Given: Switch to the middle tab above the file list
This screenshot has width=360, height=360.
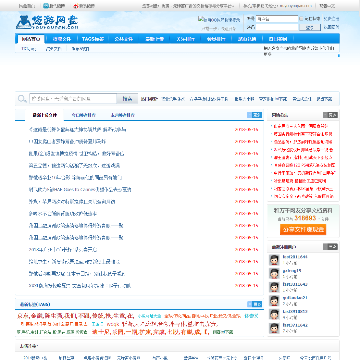Looking at the screenshot, I should tap(84, 115).
